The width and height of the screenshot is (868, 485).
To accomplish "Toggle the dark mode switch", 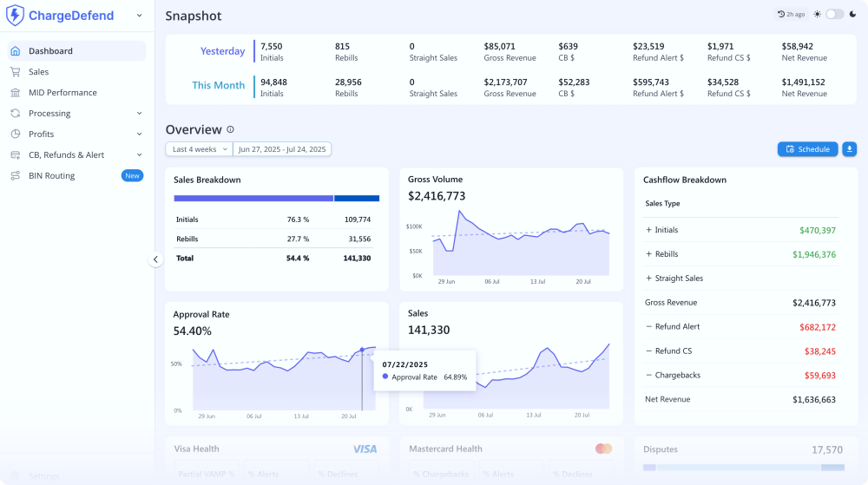I will click(x=834, y=15).
